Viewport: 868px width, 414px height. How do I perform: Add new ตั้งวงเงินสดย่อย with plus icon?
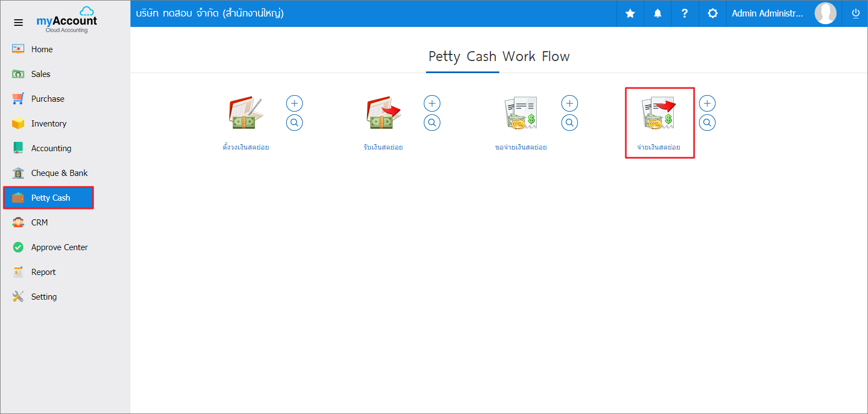pyautogui.click(x=294, y=103)
